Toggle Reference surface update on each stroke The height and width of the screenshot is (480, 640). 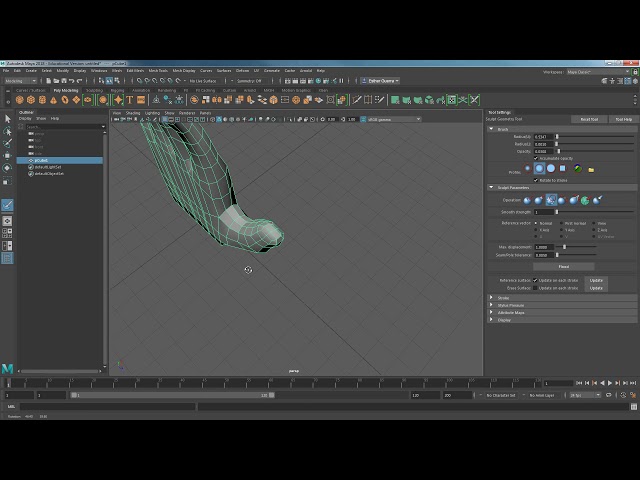tap(535, 280)
